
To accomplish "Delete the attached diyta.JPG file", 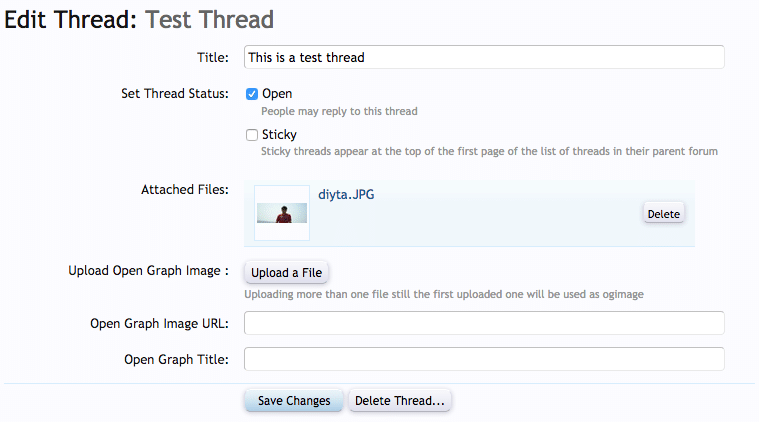I will [x=663, y=214].
